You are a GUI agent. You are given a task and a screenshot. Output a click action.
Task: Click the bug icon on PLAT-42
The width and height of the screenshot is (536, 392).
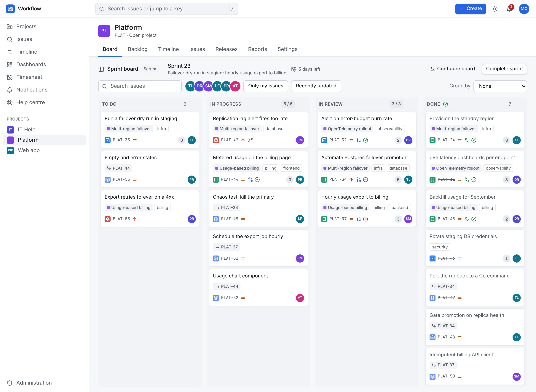click(x=216, y=140)
